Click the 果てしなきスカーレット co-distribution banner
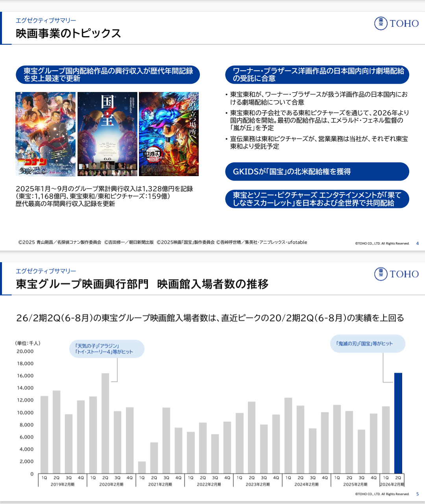 (317, 199)
